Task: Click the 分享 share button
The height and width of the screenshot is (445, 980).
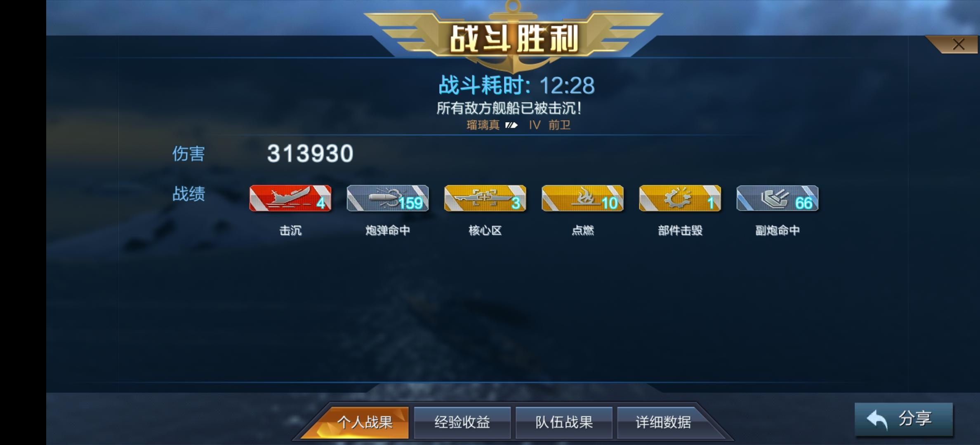Action: 904,419
